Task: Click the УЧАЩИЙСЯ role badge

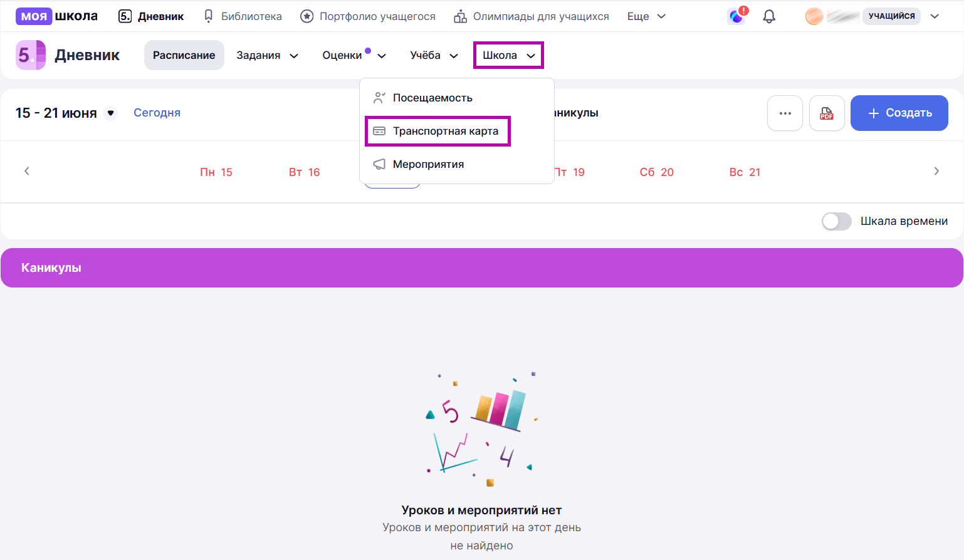Action: (891, 16)
